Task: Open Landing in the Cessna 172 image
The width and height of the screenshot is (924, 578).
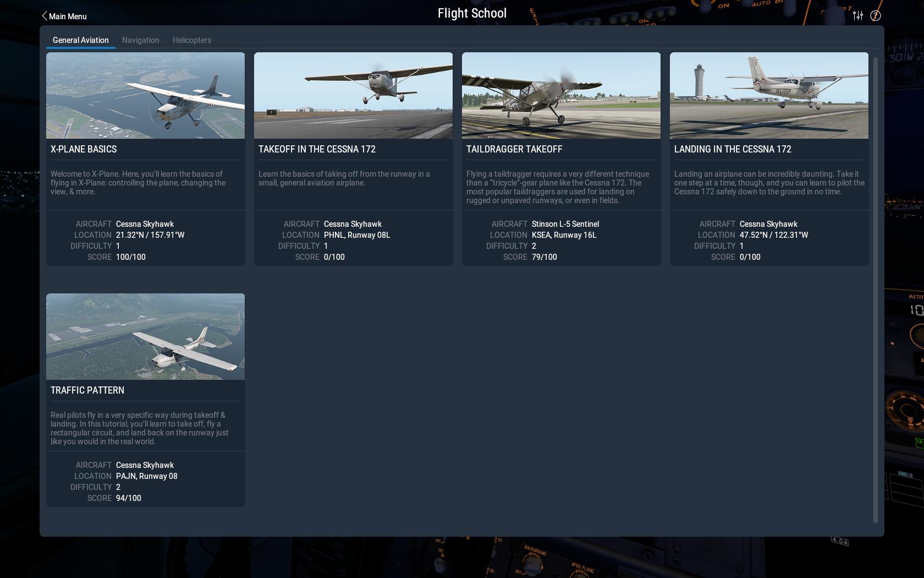Action: [x=769, y=95]
